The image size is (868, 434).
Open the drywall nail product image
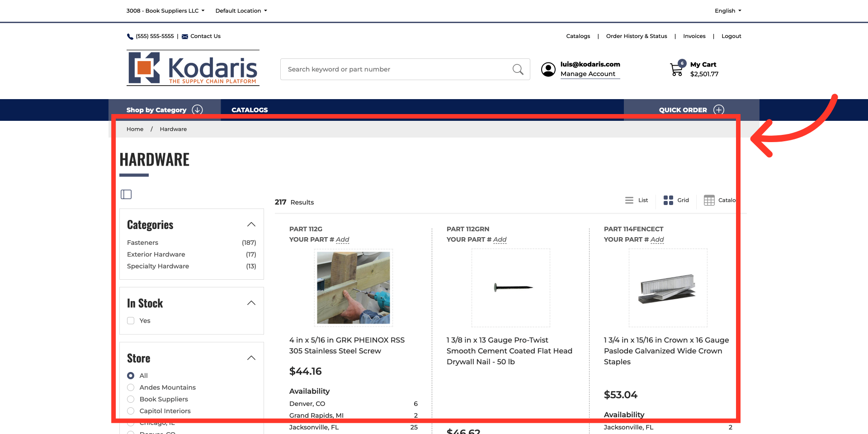point(511,288)
